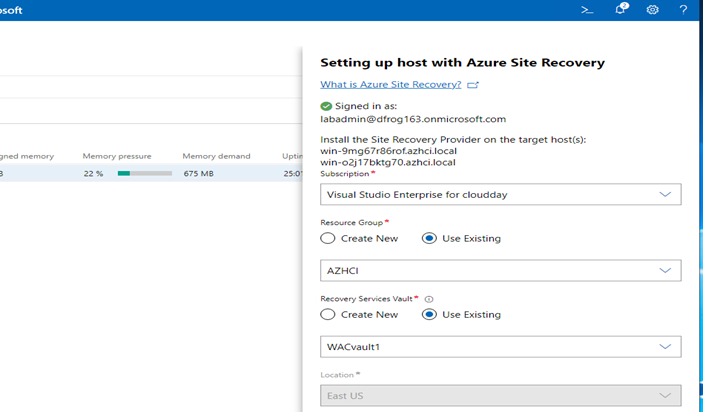Click the green signed-in checkmark icon

tap(326, 106)
